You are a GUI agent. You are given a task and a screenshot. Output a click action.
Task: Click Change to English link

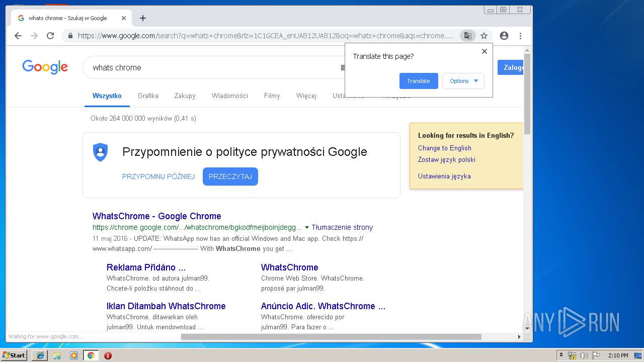[x=445, y=148]
